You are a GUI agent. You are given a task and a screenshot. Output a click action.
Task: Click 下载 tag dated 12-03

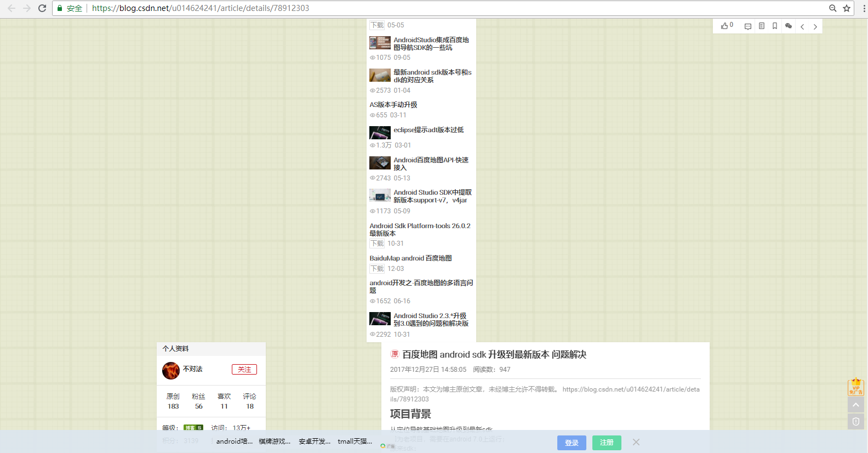[377, 269]
